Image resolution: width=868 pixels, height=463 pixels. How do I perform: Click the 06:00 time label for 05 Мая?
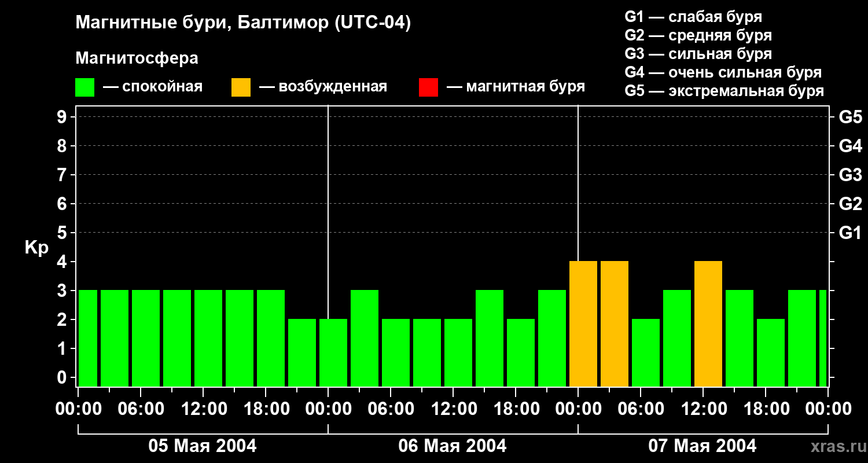coord(141,409)
